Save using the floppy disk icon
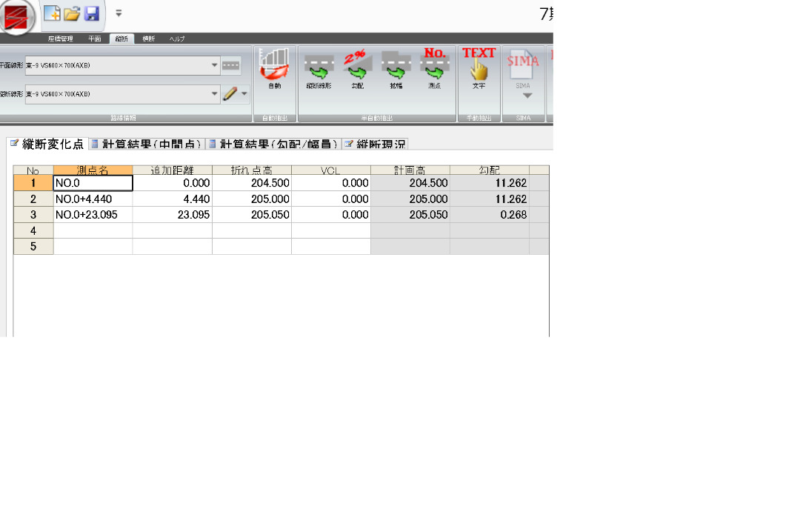Screen dimensions: 800x532 (92, 13)
